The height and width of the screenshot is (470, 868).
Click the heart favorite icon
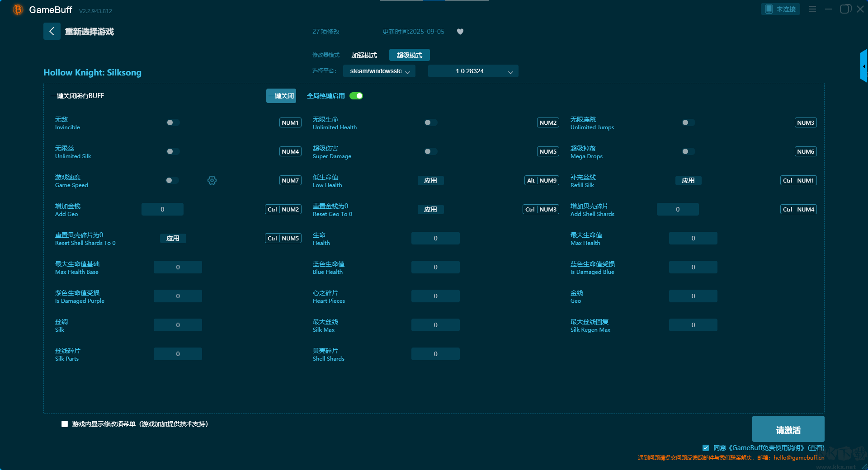[x=460, y=32]
